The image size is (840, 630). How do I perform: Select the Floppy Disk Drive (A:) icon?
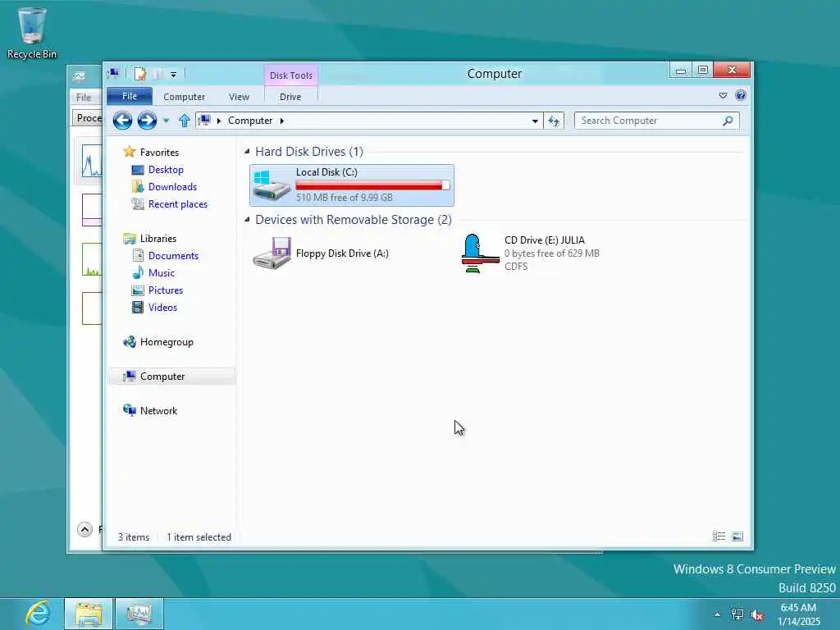tap(272, 253)
